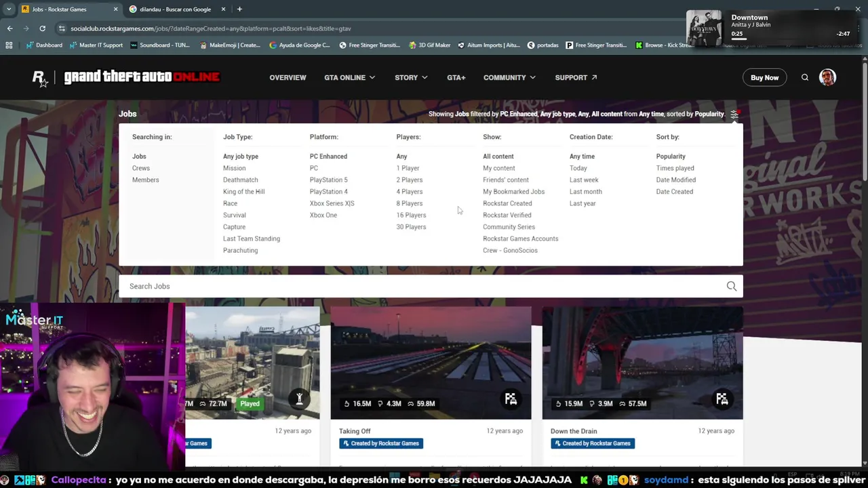
Task: Open the Overview menu item
Action: point(288,78)
